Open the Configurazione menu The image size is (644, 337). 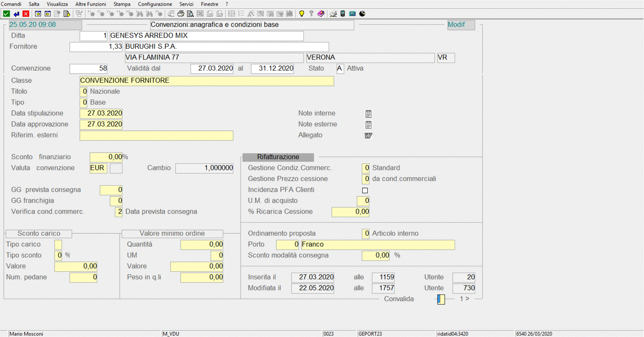(x=155, y=4)
